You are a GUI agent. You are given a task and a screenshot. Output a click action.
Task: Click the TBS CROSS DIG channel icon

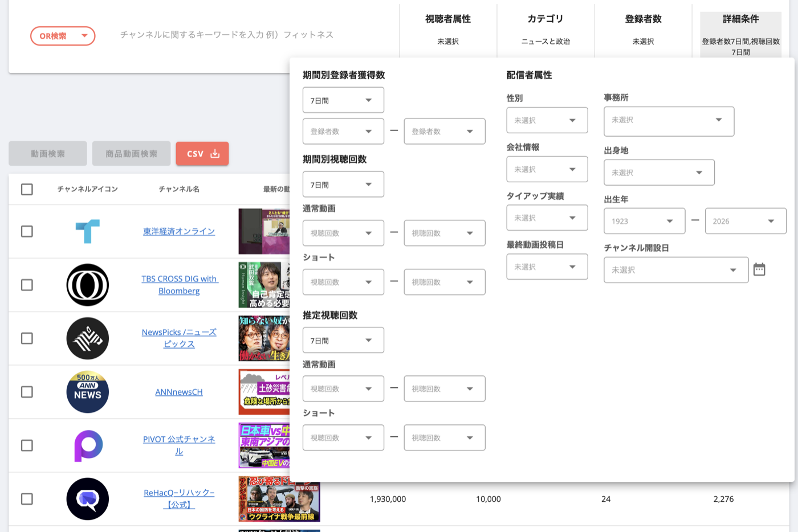[x=88, y=285]
